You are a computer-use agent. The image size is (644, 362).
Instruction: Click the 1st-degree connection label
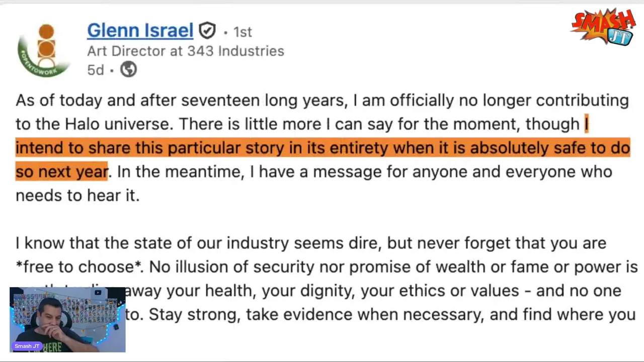[x=243, y=32]
